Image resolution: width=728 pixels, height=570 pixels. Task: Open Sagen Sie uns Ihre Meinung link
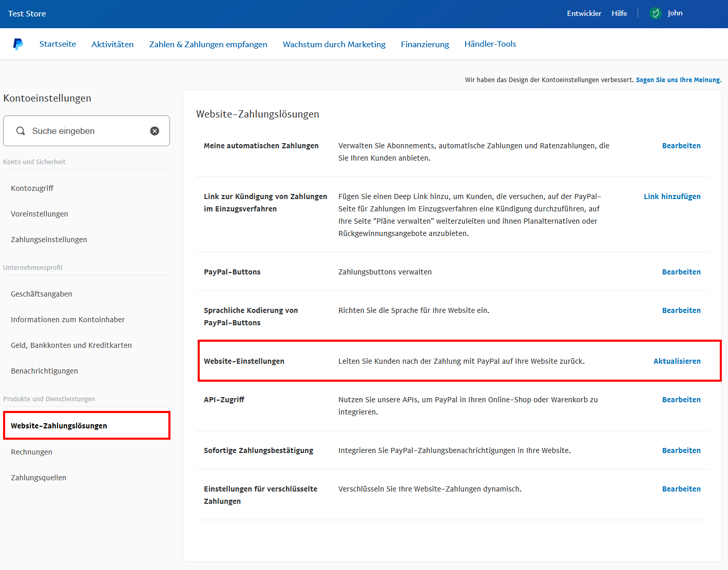pyautogui.click(x=678, y=80)
